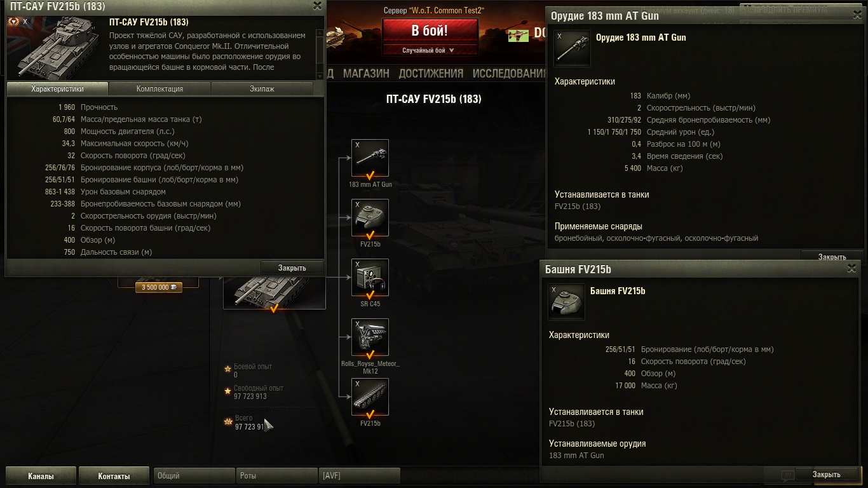Switch to the Экипаж tab

point(262,89)
